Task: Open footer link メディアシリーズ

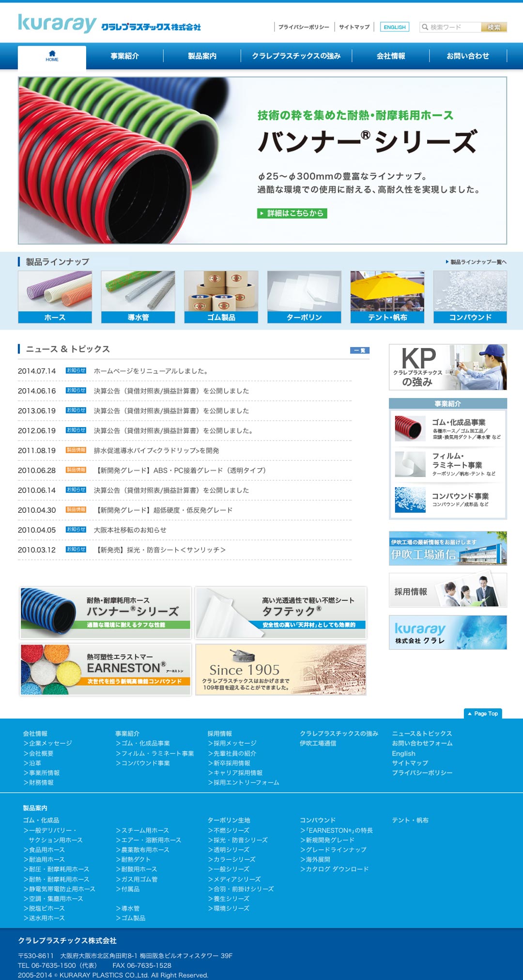Action: (234, 879)
